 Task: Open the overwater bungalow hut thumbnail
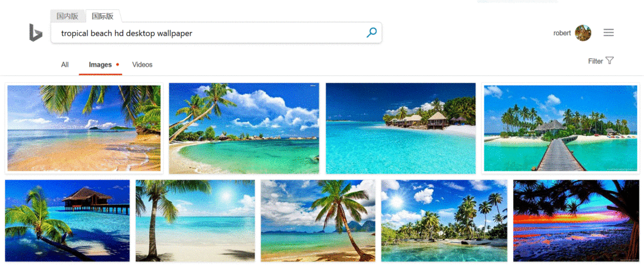[67, 221]
